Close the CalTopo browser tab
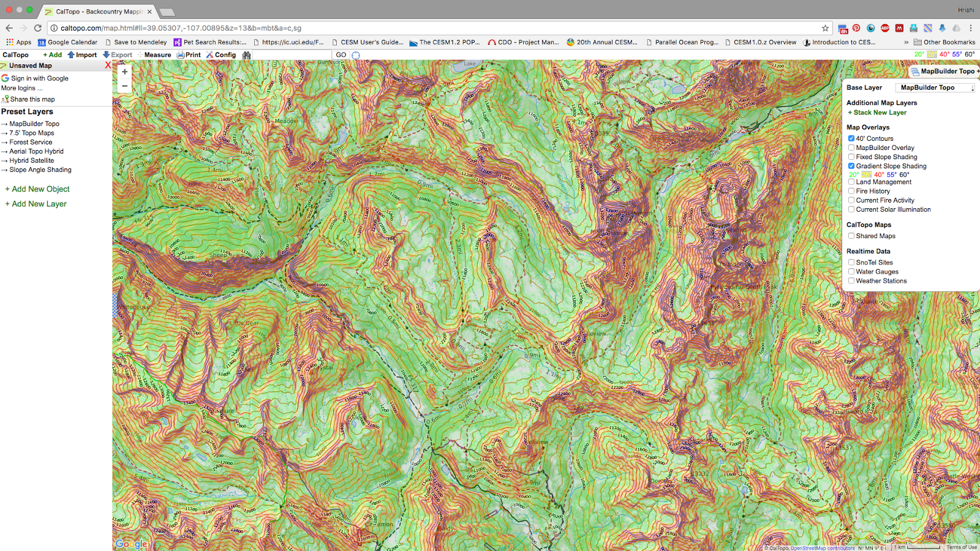 pos(149,12)
